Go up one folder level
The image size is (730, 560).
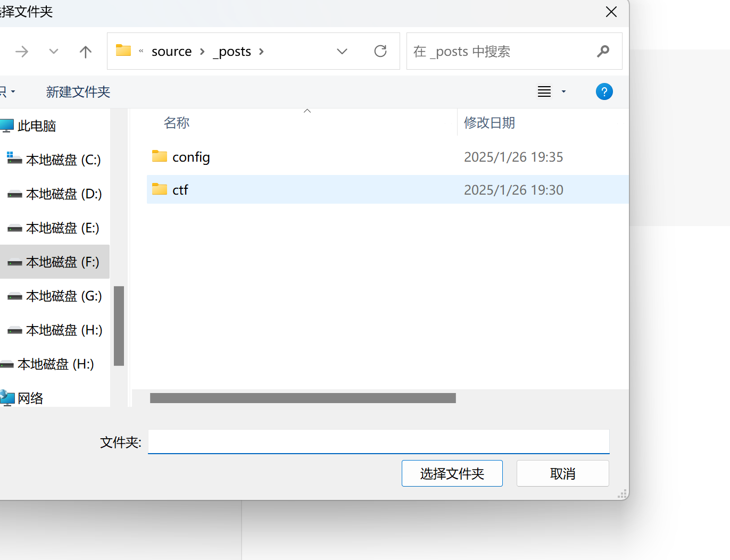point(85,52)
